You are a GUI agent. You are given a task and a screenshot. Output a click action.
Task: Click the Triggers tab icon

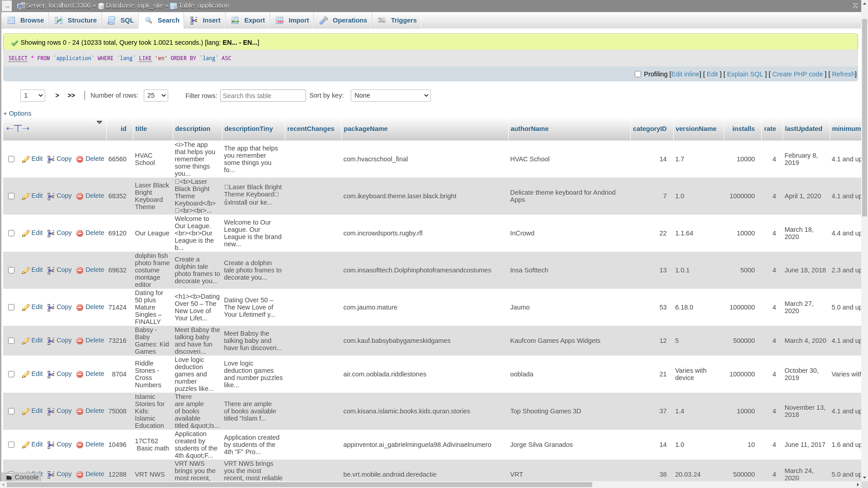click(382, 20)
